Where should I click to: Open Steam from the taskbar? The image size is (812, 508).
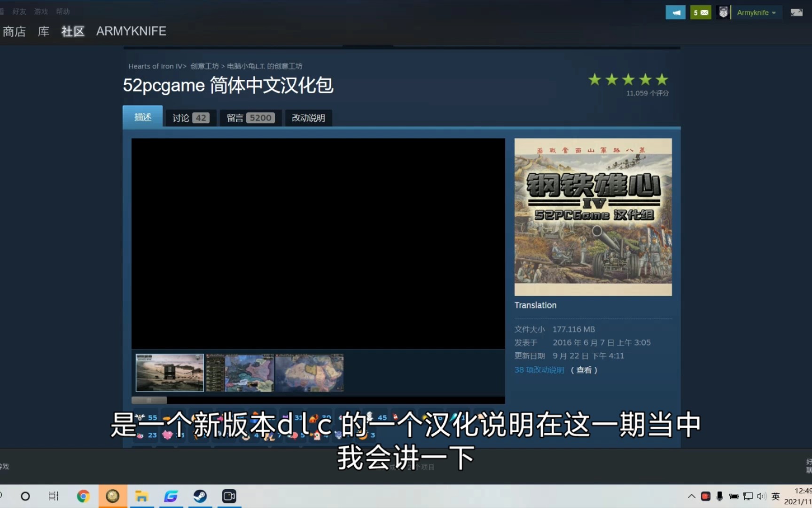tap(200, 496)
